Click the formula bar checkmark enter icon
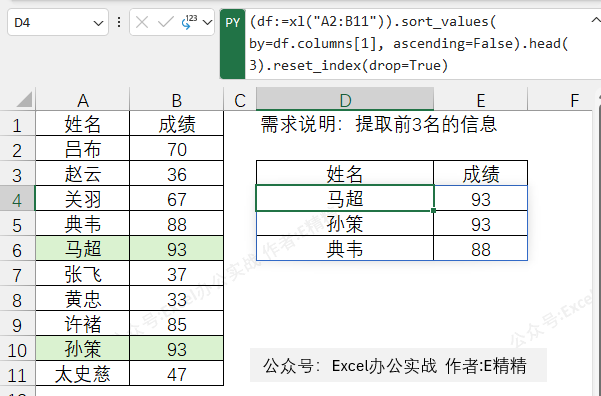601x396 pixels. 166,23
